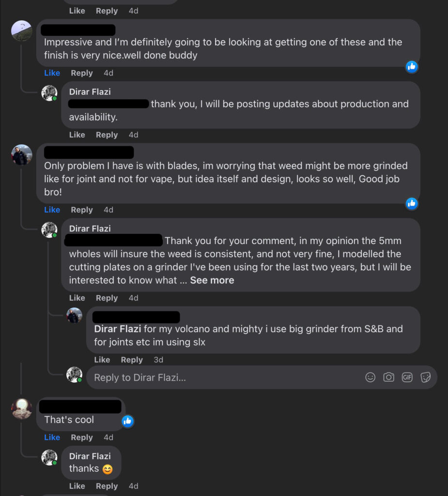Open sticker picker in reply box
Viewport: 448px width, 496px height.
[x=426, y=377]
